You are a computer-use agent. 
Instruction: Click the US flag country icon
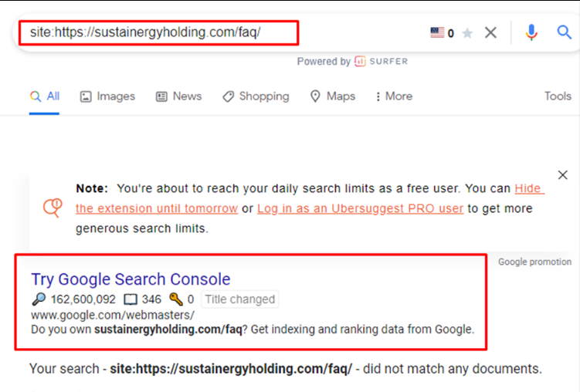[437, 33]
